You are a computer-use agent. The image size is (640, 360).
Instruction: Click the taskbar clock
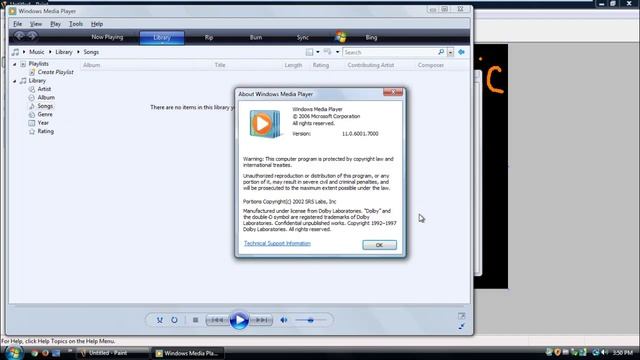click(x=622, y=353)
